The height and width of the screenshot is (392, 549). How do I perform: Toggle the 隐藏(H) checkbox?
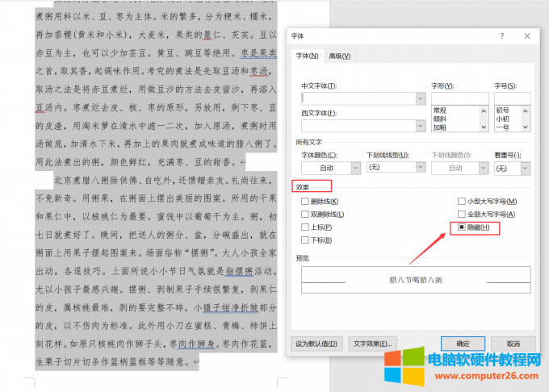tap(461, 227)
